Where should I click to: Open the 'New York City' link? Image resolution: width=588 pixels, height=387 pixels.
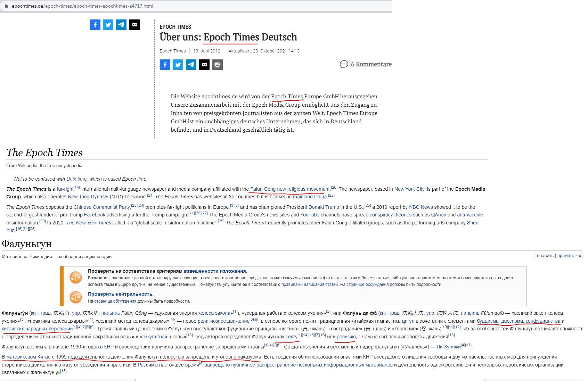409,189
